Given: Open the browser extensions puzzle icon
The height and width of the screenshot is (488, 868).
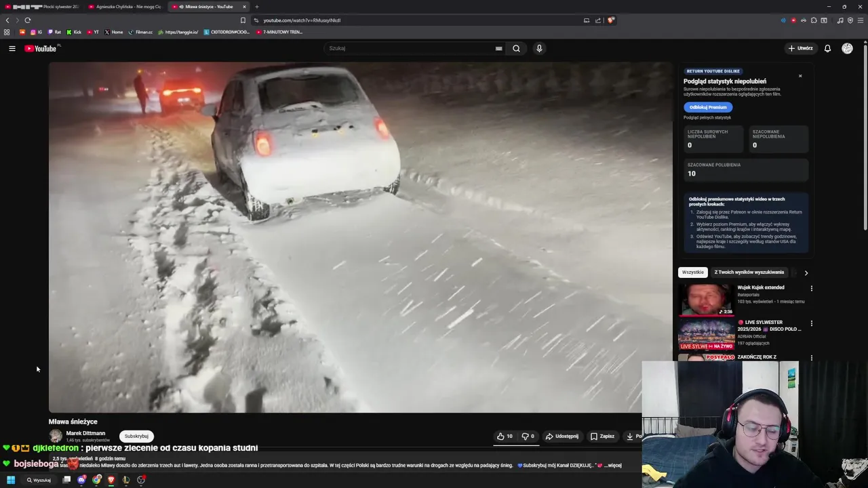Looking at the screenshot, I should pyautogui.click(x=814, y=20).
